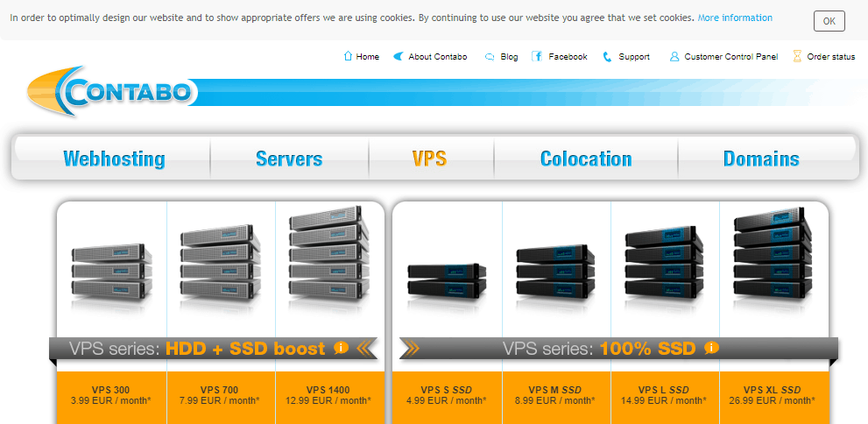
Task: Open the About Contabo link
Action: (438, 56)
